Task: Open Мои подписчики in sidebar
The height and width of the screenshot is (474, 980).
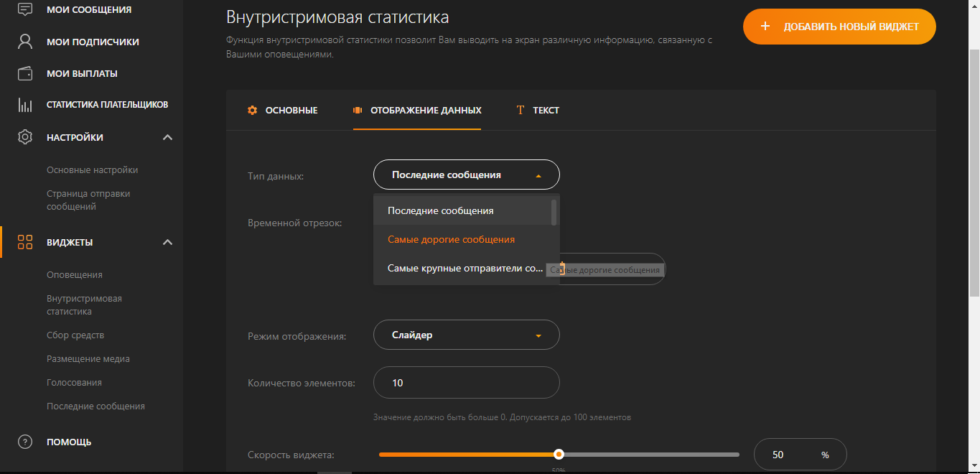Action: (x=93, y=42)
